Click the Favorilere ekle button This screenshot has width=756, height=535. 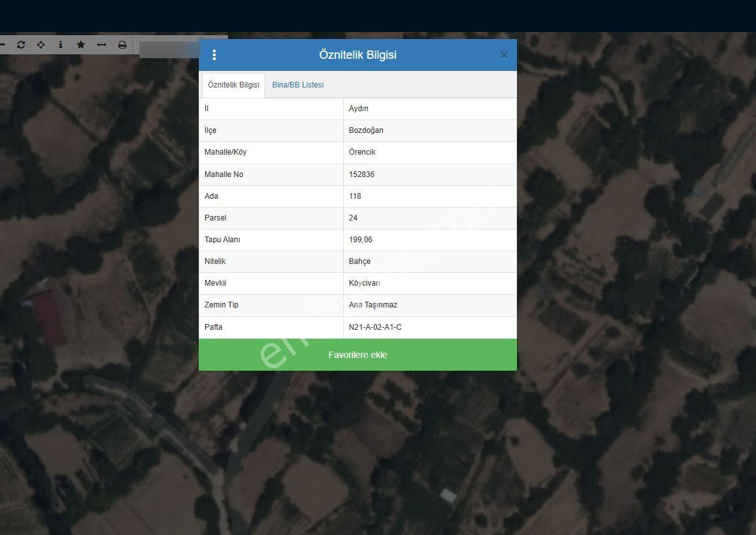point(358,355)
